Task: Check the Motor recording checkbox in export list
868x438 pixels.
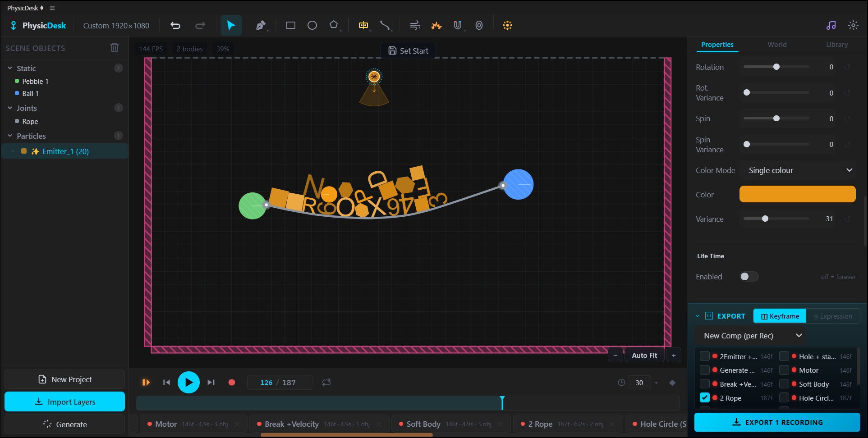Action: click(x=784, y=370)
